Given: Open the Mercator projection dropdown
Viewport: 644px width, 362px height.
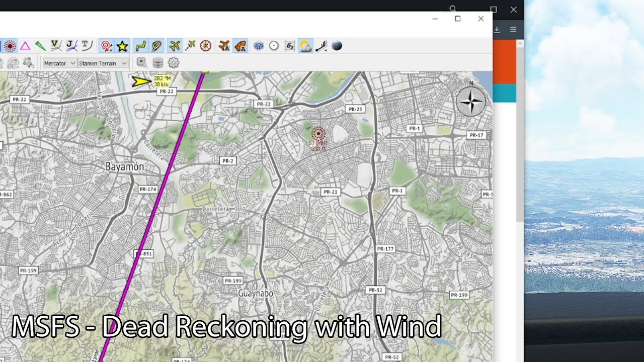Looking at the screenshot, I should click(59, 63).
